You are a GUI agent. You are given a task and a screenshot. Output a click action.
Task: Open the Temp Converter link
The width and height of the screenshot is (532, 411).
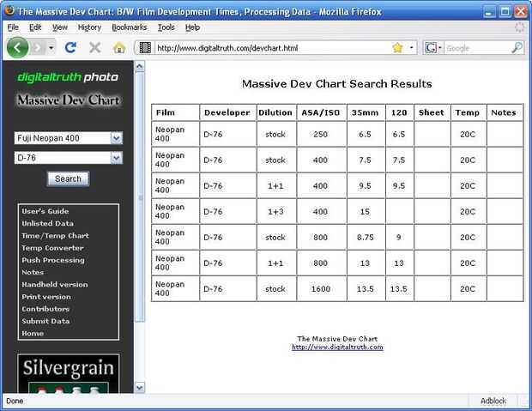[52, 248]
